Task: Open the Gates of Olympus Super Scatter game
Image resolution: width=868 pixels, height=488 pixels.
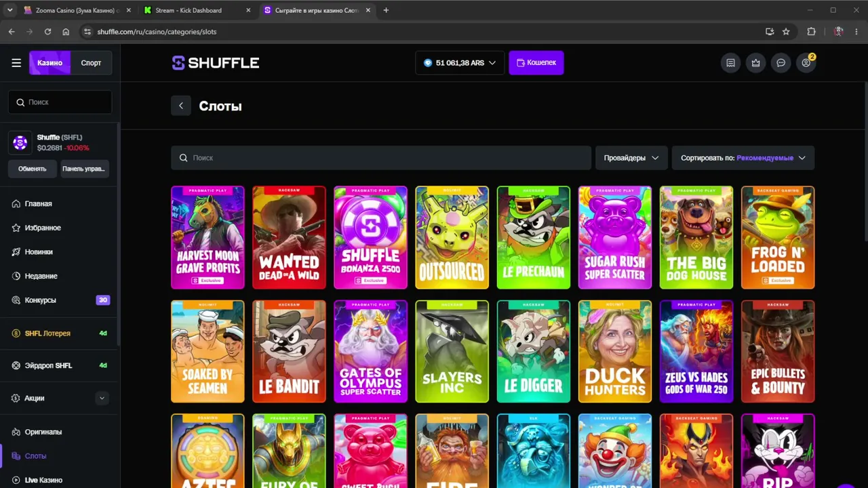Action: pyautogui.click(x=370, y=352)
